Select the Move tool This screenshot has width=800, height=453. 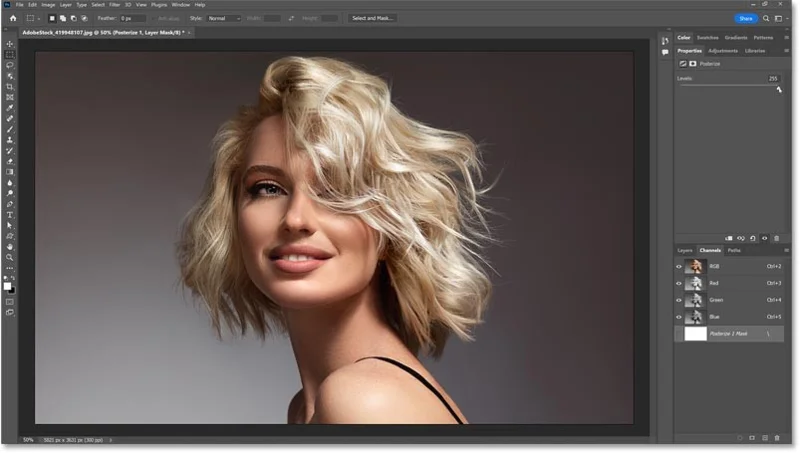click(10, 44)
